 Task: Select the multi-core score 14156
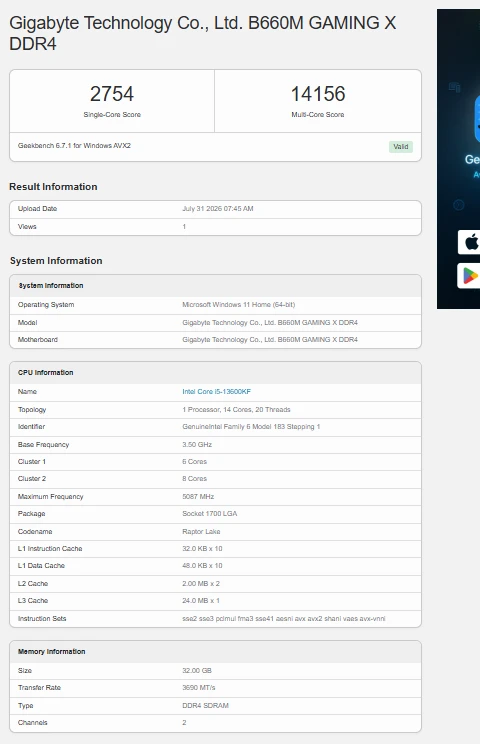click(x=318, y=93)
